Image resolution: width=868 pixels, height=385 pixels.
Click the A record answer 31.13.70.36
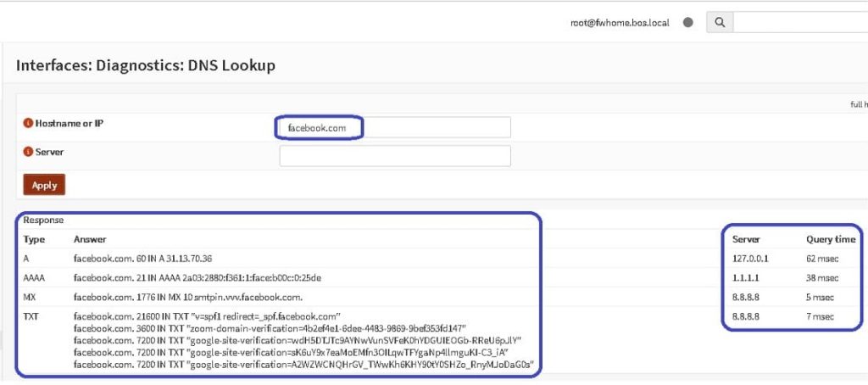[x=142, y=259]
